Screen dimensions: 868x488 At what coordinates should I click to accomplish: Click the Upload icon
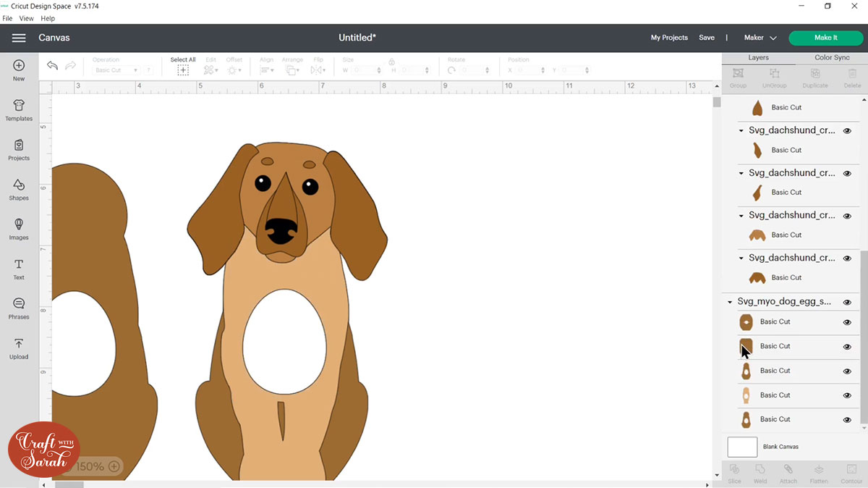pyautogui.click(x=19, y=348)
